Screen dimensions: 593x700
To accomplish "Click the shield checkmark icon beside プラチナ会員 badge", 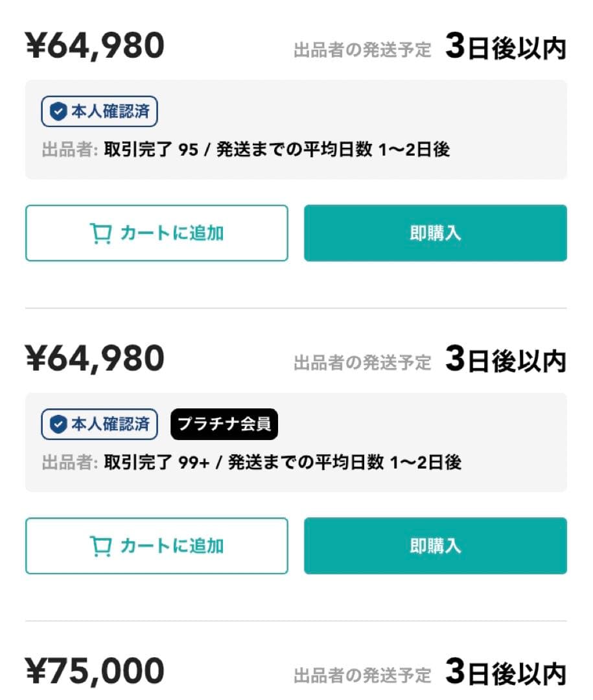I will [x=58, y=425].
